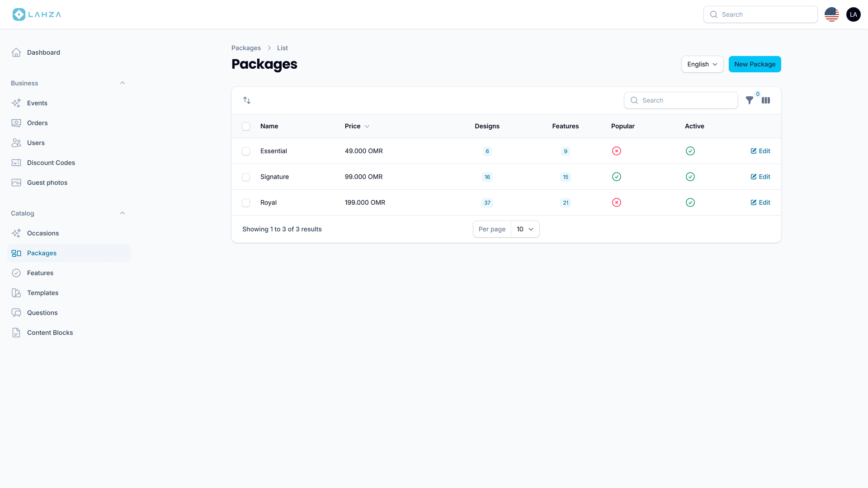This screenshot has width=868, height=488.
Task: Click the Questions chat bubble icon
Action: (x=16, y=313)
